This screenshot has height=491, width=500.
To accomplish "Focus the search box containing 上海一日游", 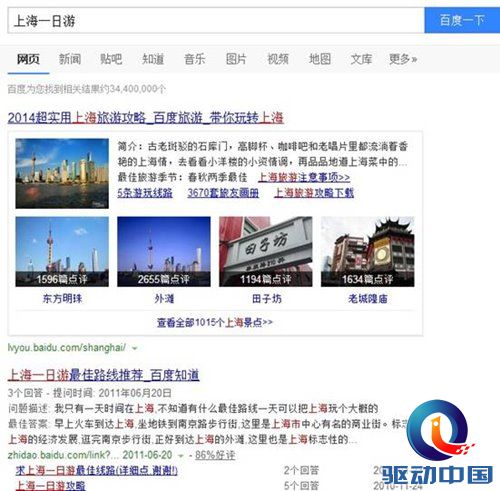I will point(216,20).
